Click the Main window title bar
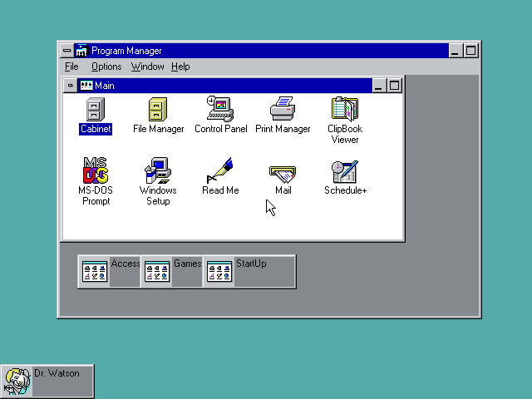 coord(224,86)
